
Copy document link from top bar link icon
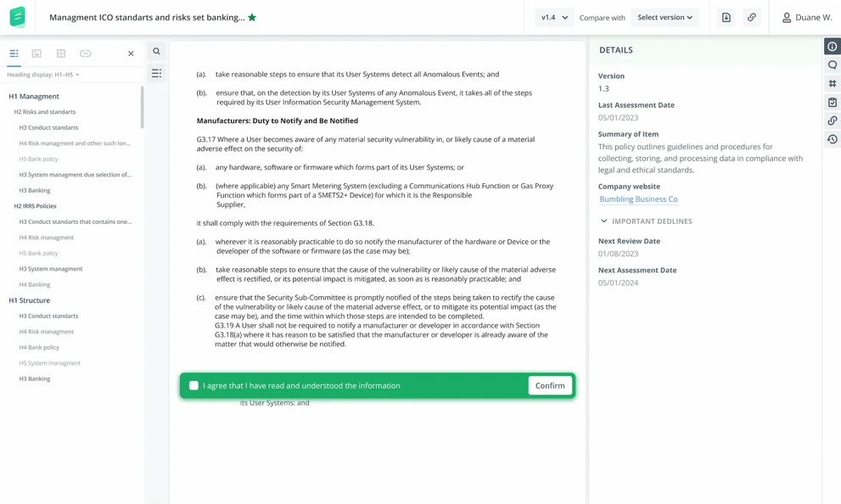[x=752, y=17]
